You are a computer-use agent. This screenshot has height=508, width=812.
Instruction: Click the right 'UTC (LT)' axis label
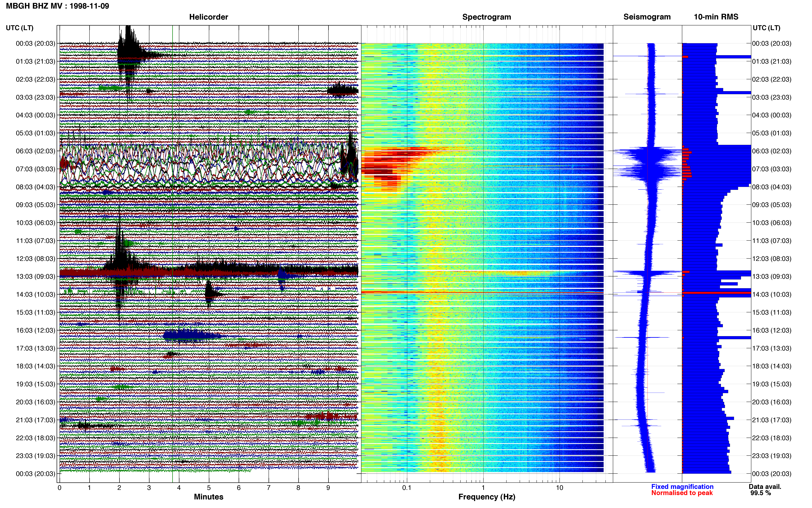(x=766, y=28)
